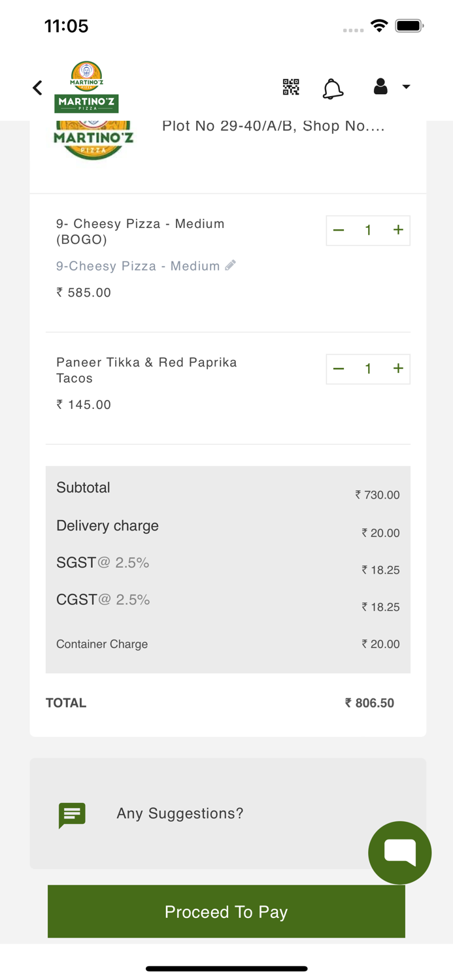Tap the user profile icon
The image size is (453, 980).
380,86
